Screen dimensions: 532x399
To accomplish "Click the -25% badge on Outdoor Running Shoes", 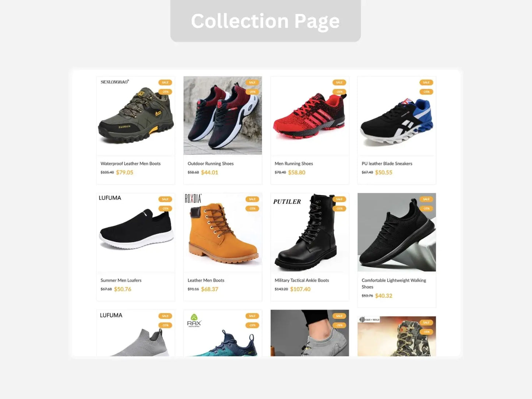I will pyautogui.click(x=252, y=92).
